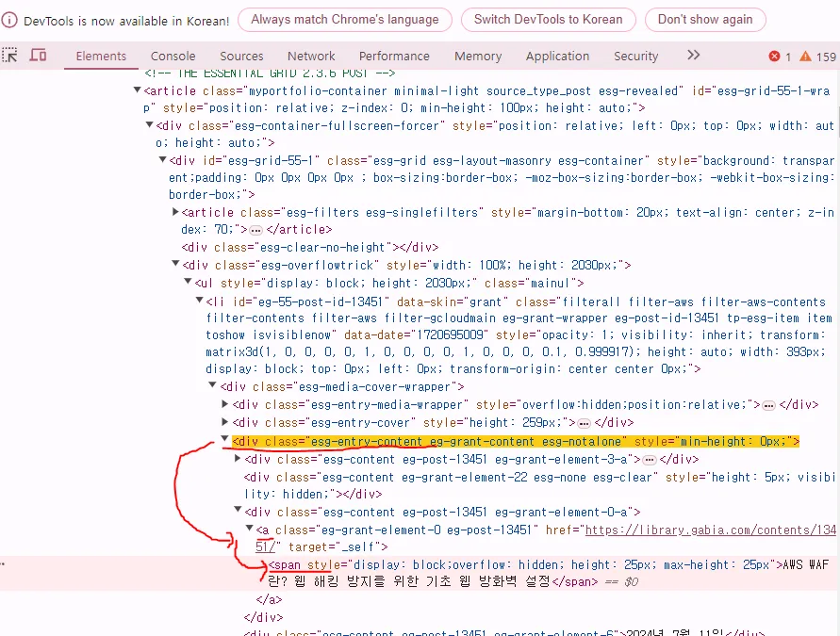Expand the eg-grant-element-3-a div arrow

238,458
